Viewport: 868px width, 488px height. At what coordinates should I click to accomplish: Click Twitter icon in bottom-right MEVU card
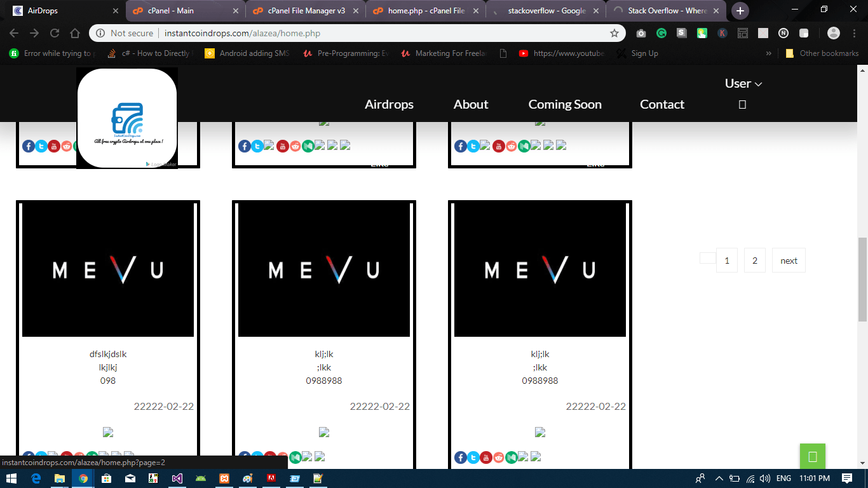pyautogui.click(x=473, y=457)
